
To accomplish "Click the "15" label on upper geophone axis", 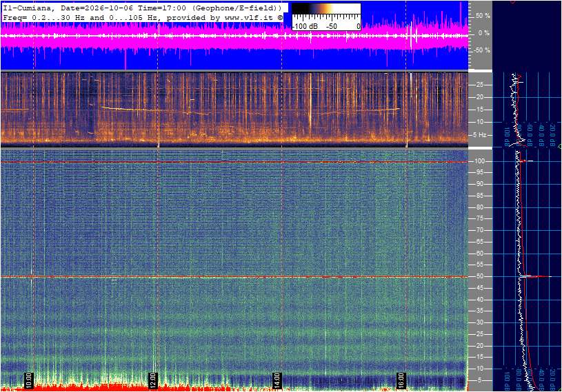I will click(479, 110).
